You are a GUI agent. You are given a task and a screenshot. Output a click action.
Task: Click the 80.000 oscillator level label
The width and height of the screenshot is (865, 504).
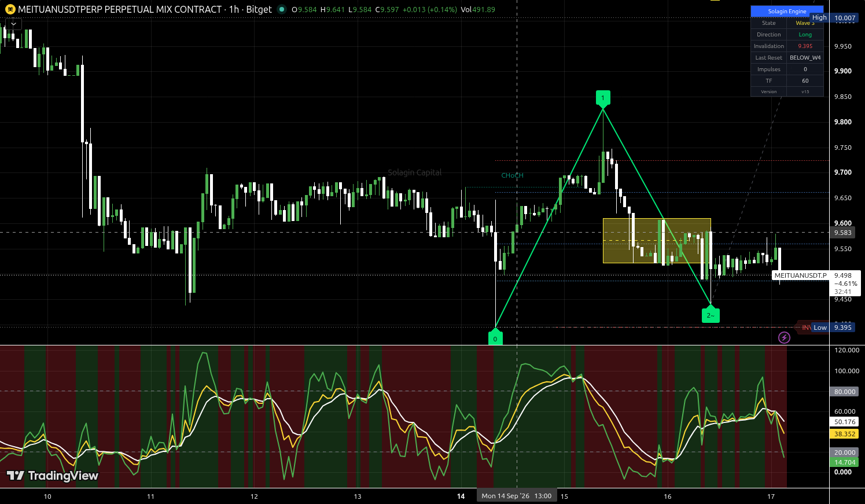(845, 392)
